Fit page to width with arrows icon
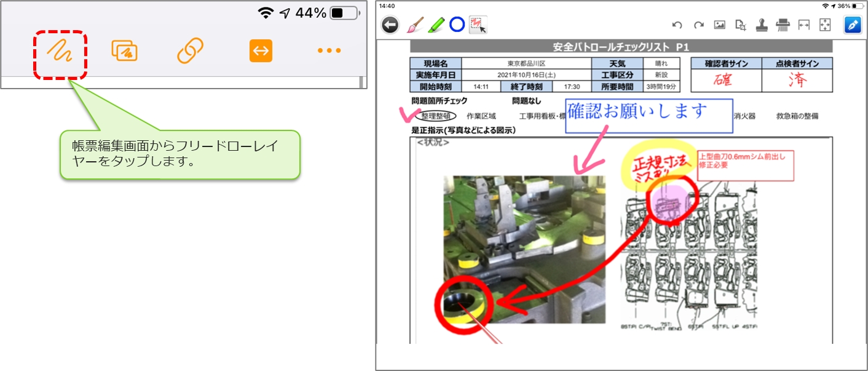Image resolution: width=868 pixels, height=371 pixels. coord(804,25)
